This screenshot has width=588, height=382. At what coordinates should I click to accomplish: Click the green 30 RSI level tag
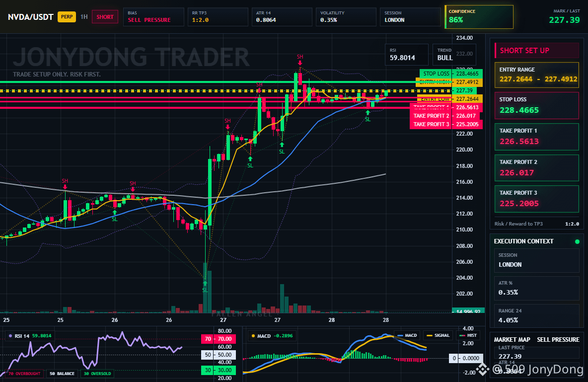[218, 371]
